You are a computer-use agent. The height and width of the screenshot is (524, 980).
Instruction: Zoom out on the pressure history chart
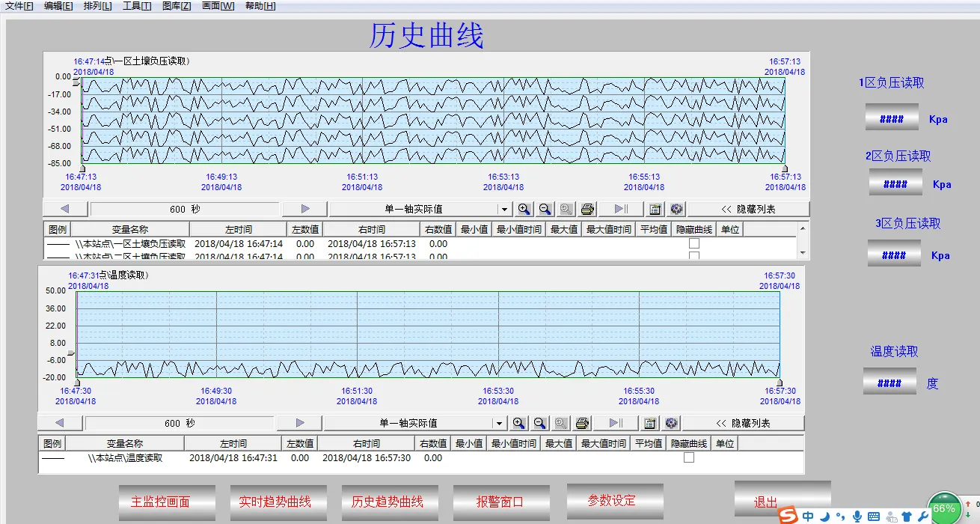(545, 209)
